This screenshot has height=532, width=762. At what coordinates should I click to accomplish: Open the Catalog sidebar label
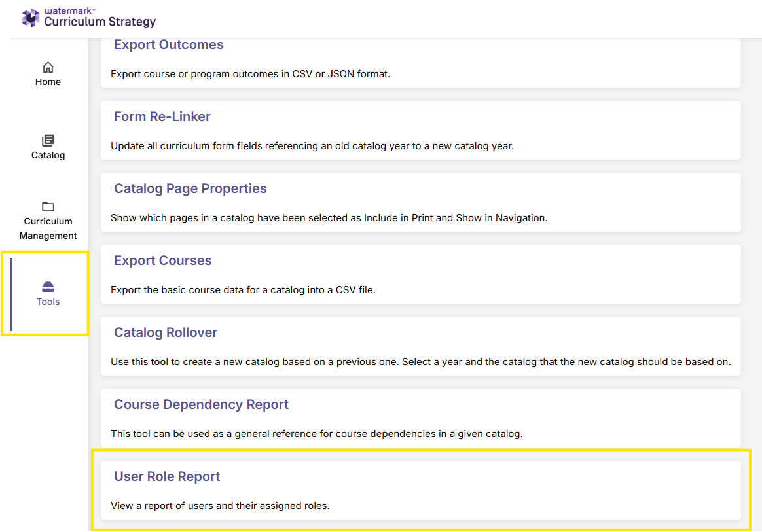coord(48,156)
